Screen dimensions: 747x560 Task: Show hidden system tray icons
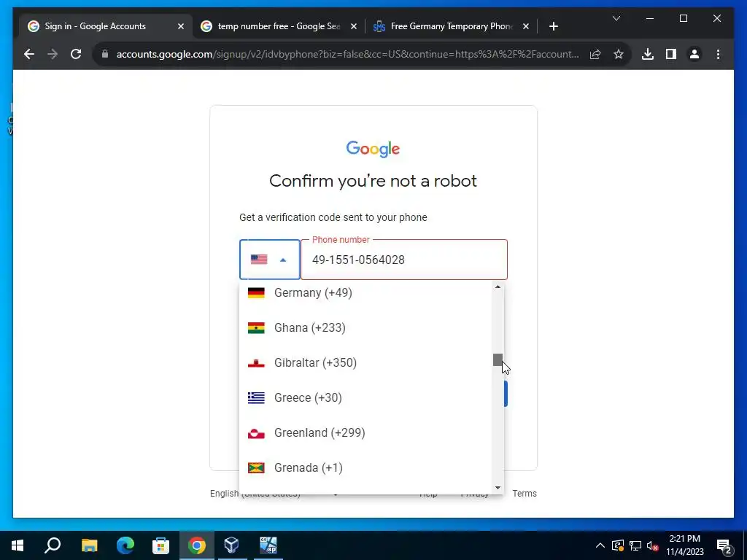(x=600, y=545)
